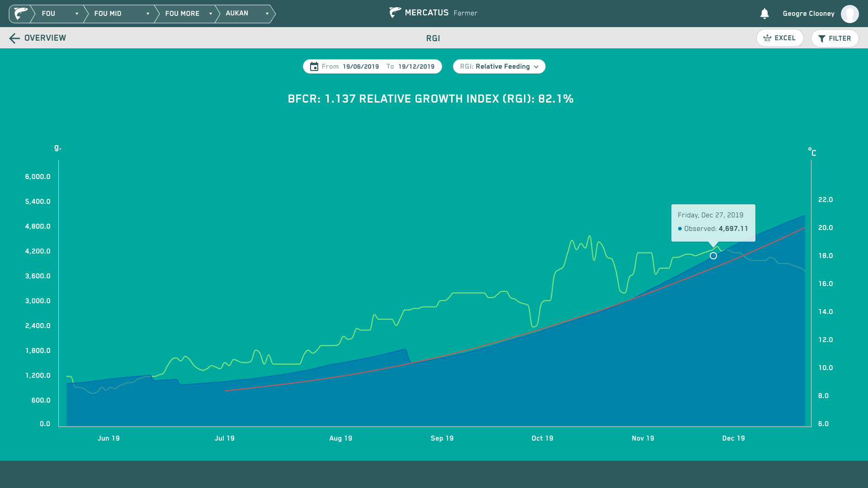This screenshot has width=868, height=488.
Task: Click the BFCR and RGI summary heading
Action: click(431, 99)
